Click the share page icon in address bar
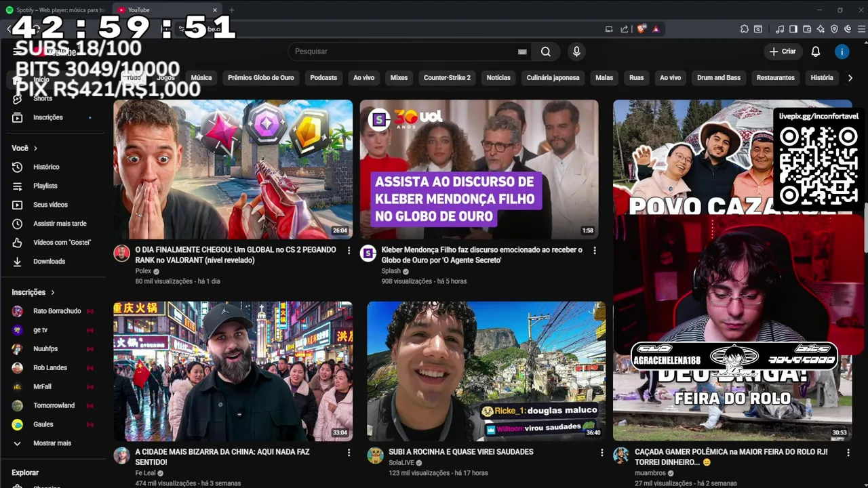Image resolution: width=868 pixels, height=488 pixels. click(x=624, y=29)
